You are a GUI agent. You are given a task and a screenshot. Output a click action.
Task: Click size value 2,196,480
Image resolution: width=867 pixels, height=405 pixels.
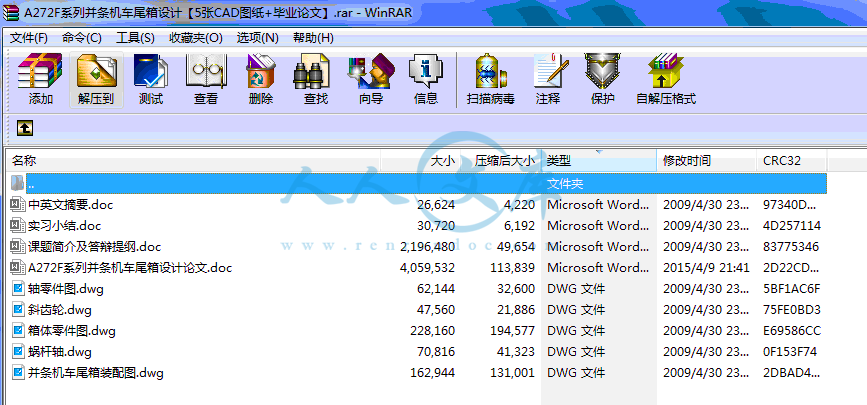pos(427,247)
